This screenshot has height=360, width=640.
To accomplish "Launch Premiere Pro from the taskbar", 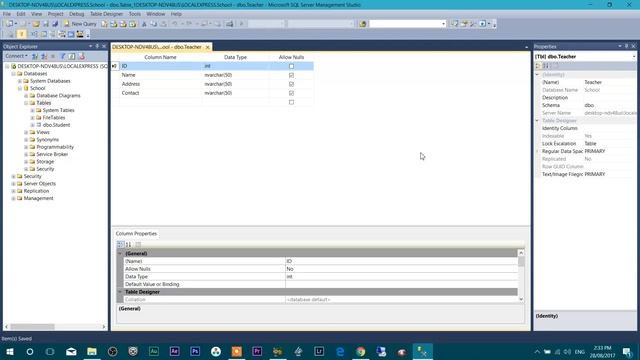I will coord(257,351).
